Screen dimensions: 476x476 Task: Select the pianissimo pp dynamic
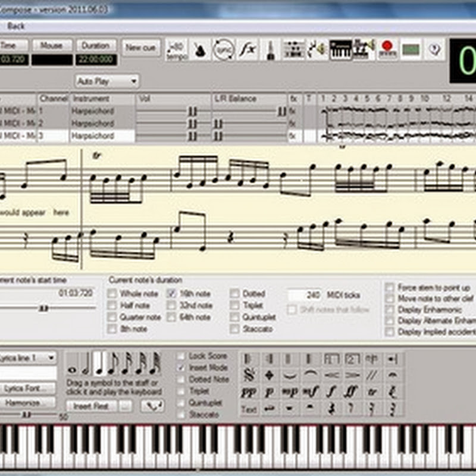[x=249, y=392]
